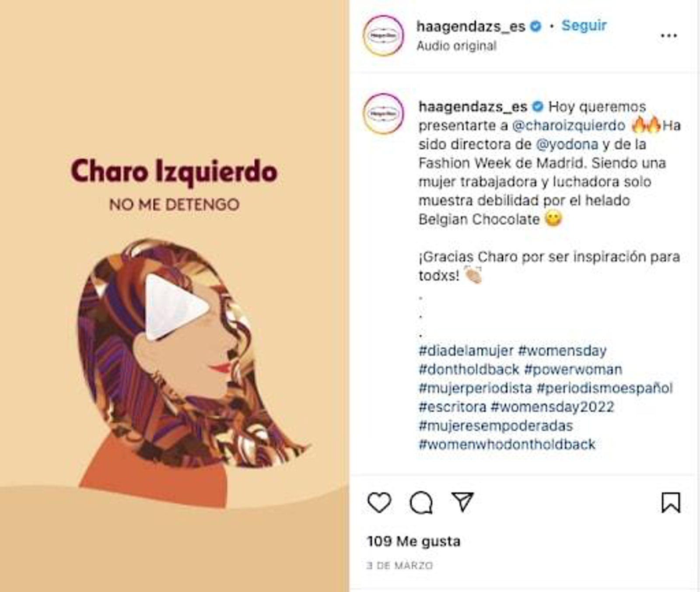Open the haagendazs_es avatar beside the caption
The height and width of the screenshot is (592, 700).
pos(383,114)
